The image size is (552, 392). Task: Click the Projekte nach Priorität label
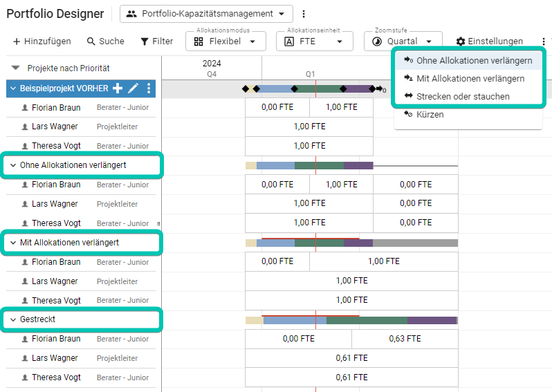[x=68, y=68]
